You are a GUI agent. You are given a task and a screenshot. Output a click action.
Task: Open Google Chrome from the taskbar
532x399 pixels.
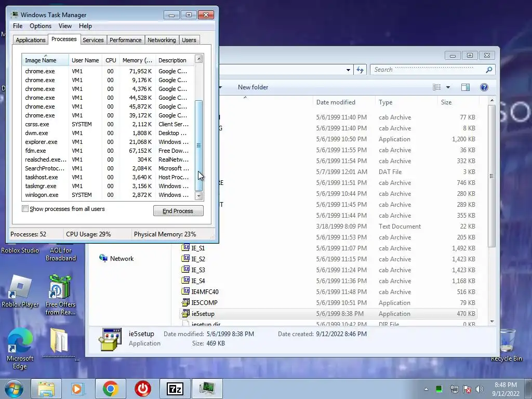tap(110, 389)
